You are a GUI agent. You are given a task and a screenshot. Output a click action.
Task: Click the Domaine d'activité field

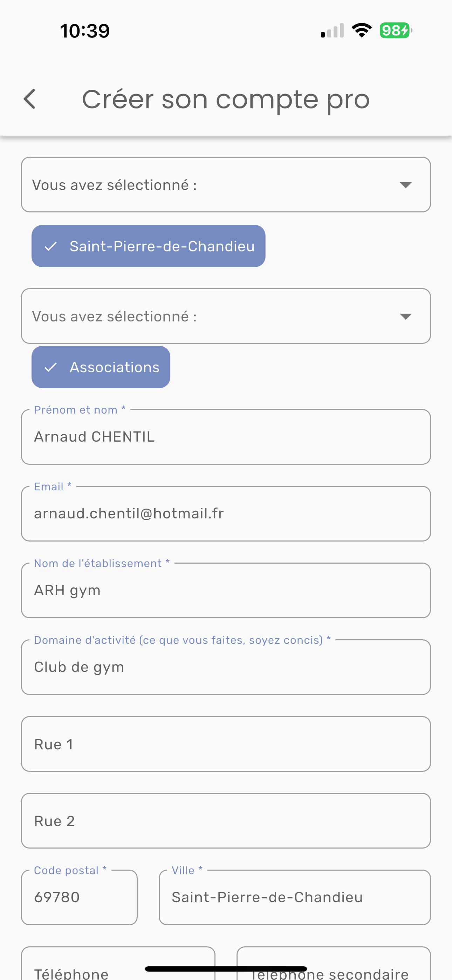[x=226, y=667]
